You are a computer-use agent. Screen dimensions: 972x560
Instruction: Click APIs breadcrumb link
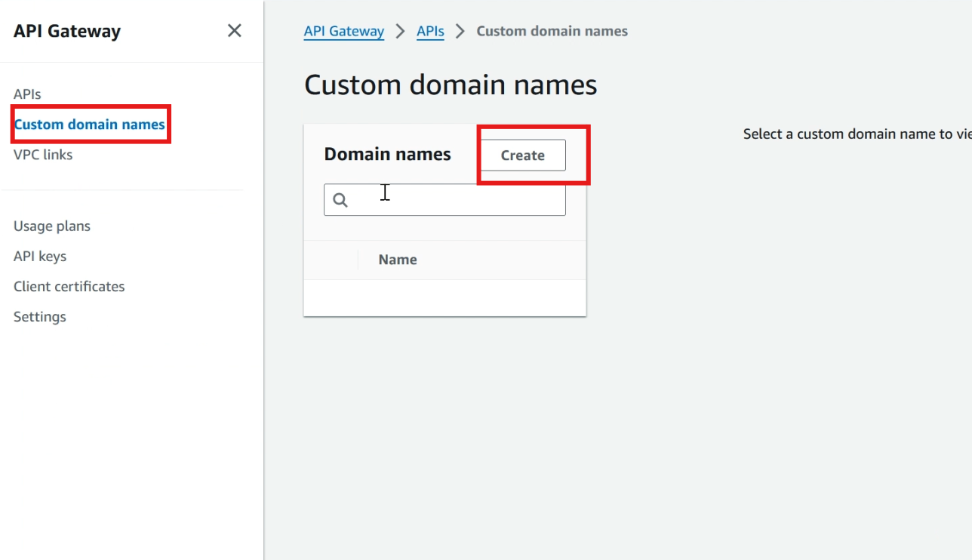(x=430, y=31)
